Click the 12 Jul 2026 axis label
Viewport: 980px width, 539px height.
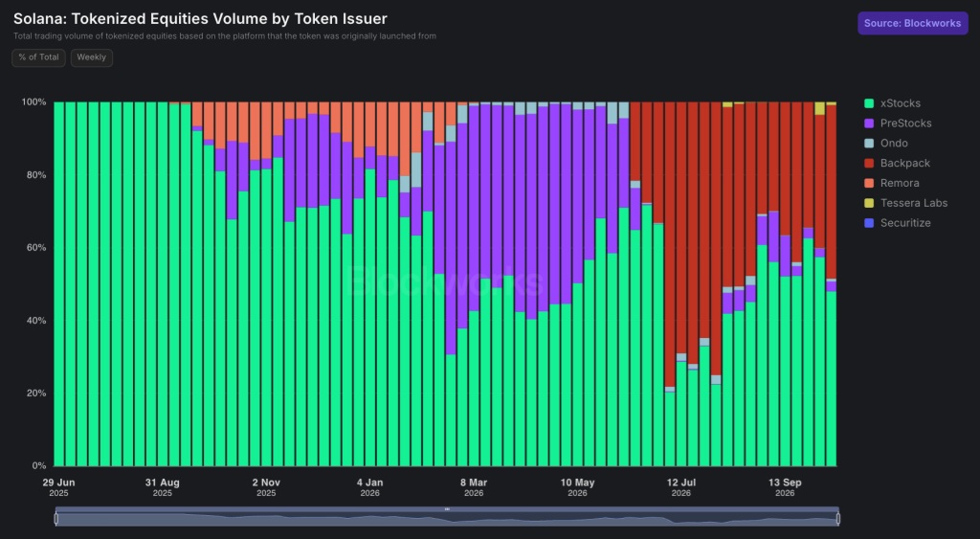coord(681,487)
